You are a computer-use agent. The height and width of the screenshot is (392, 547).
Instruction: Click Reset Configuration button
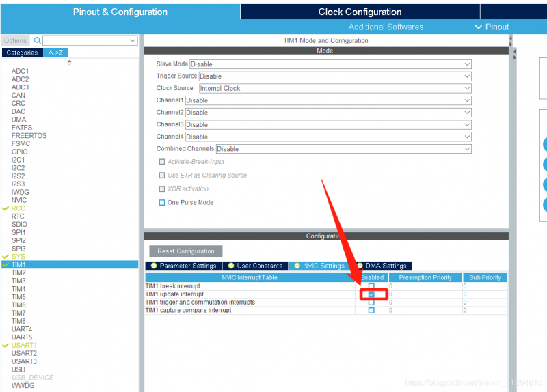[x=185, y=251]
